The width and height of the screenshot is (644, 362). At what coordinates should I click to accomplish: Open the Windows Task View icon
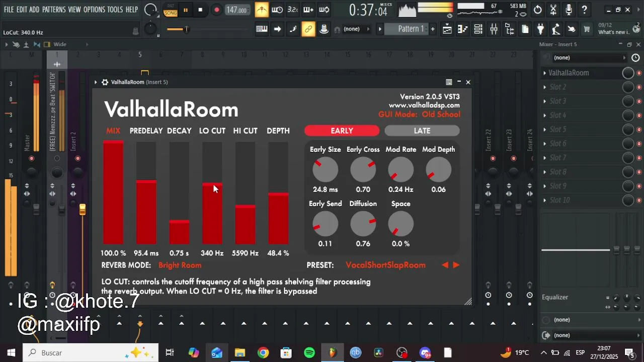170,352
